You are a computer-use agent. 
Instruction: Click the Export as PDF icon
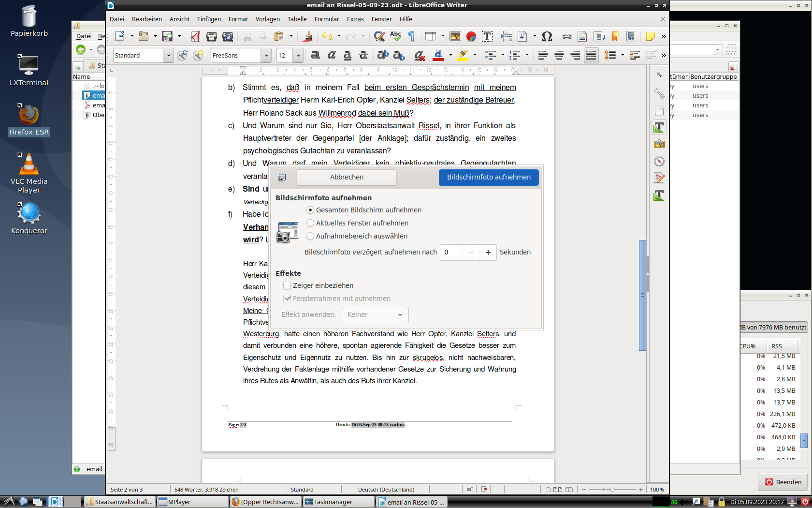coord(195,36)
